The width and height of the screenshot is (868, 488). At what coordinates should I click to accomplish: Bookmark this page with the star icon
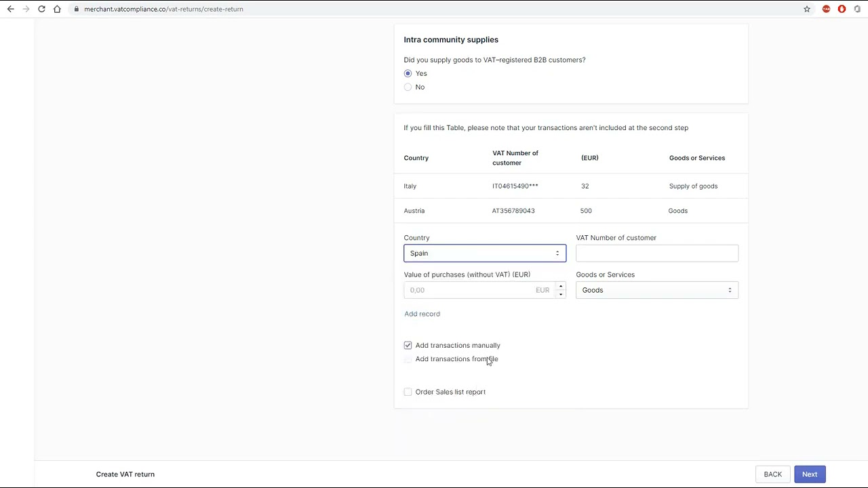[807, 9]
